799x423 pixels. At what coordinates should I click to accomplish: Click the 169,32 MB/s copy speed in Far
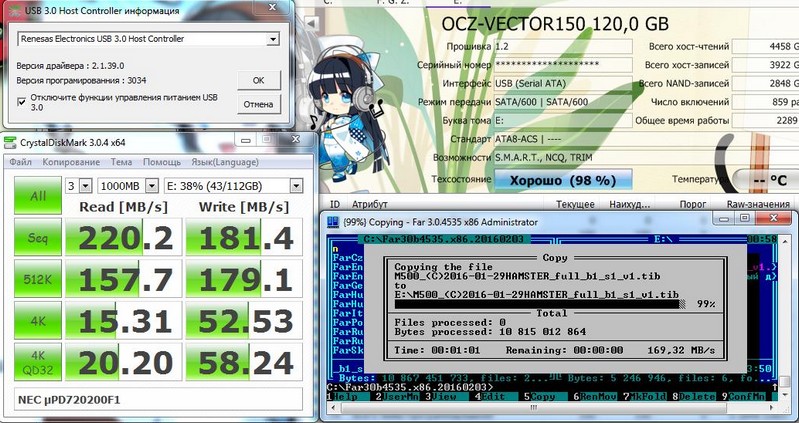(681, 351)
